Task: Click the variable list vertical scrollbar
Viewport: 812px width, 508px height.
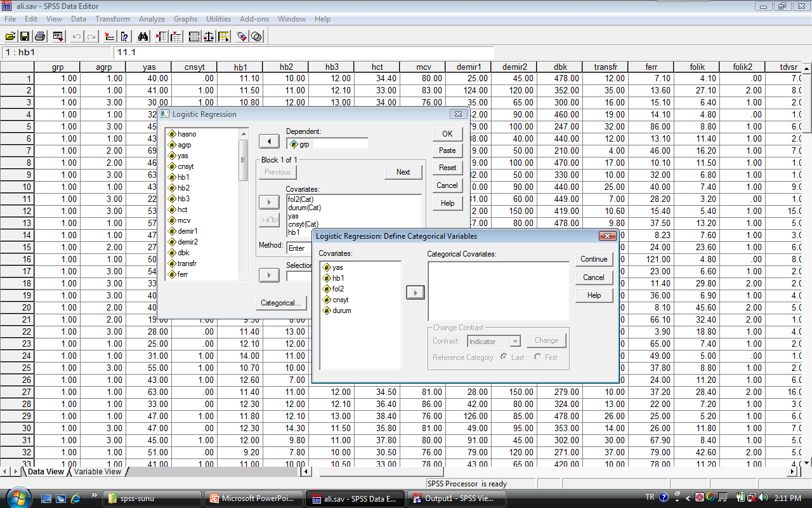Action: [x=244, y=204]
